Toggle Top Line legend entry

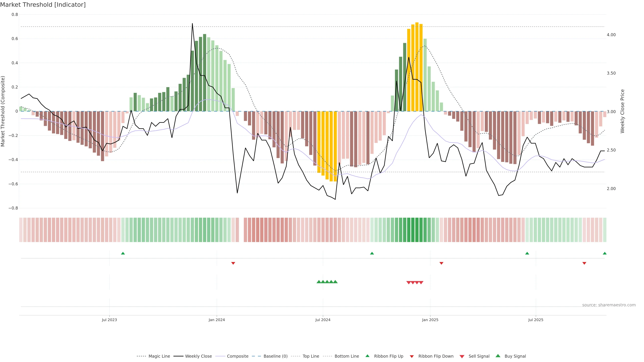[311, 356]
